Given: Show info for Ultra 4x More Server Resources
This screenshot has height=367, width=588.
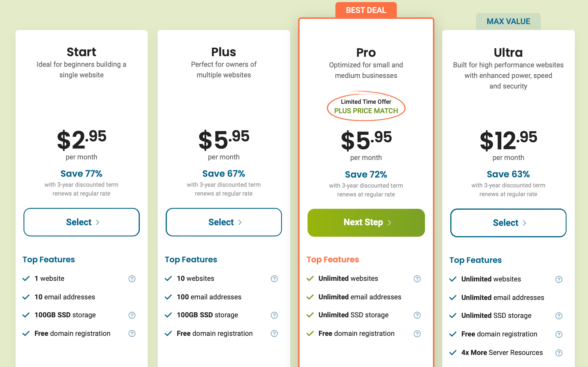Looking at the screenshot, I should tap(559, 353).
